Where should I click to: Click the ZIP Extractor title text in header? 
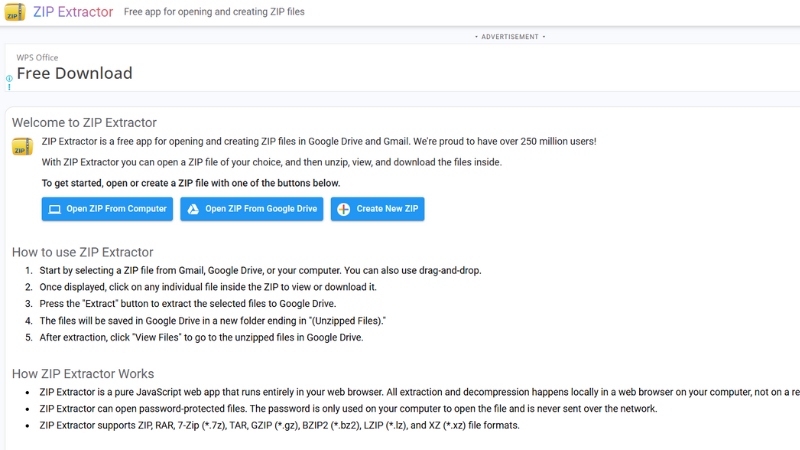tap(72, 13)
